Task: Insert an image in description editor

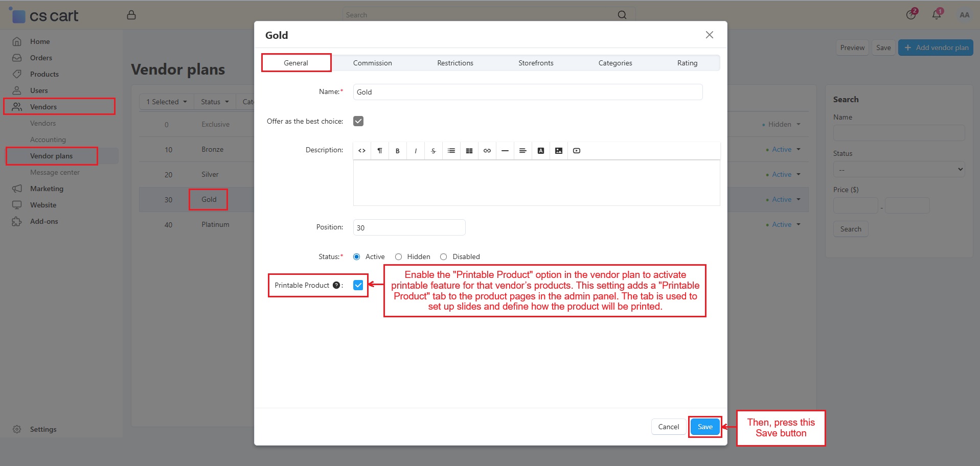Action: (x=558, y=151)
